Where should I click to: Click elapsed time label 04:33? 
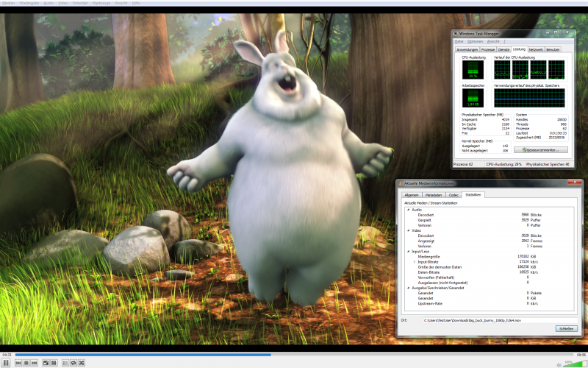7,355
